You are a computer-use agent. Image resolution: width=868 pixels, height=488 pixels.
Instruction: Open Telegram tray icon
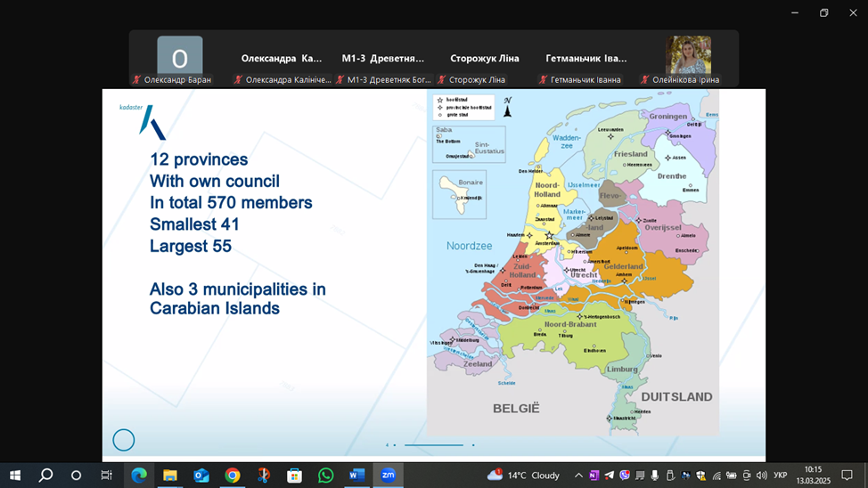coord(609,476)
